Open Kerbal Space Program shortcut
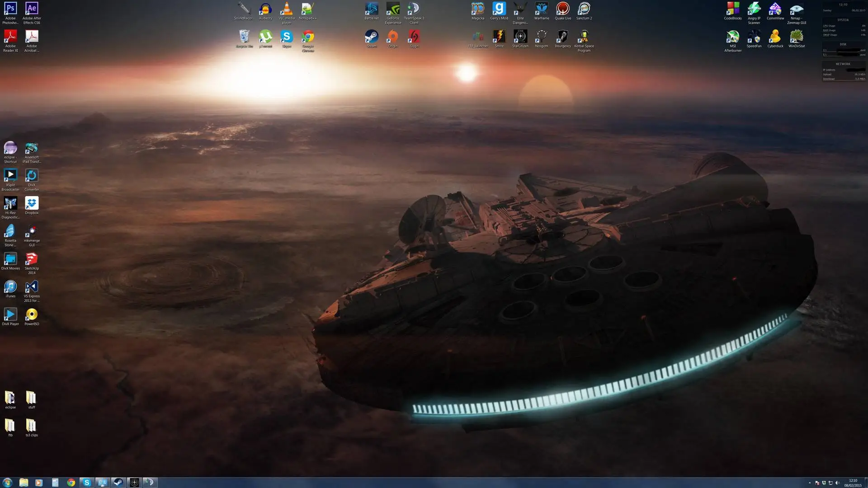868x488 pixels. point(584,41)
